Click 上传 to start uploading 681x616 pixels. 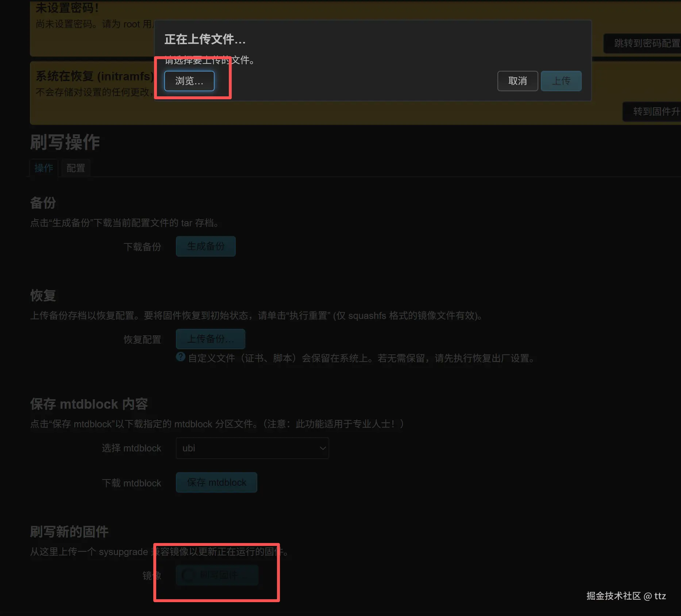(561, 81)
